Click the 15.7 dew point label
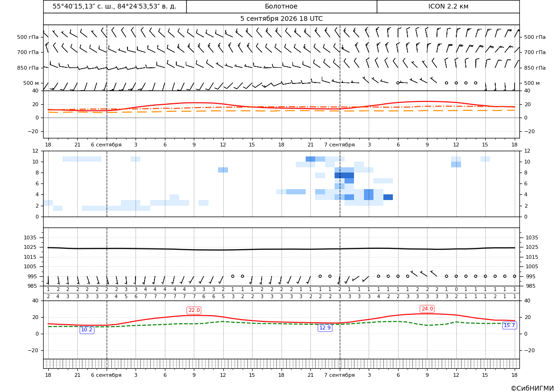 509,325
